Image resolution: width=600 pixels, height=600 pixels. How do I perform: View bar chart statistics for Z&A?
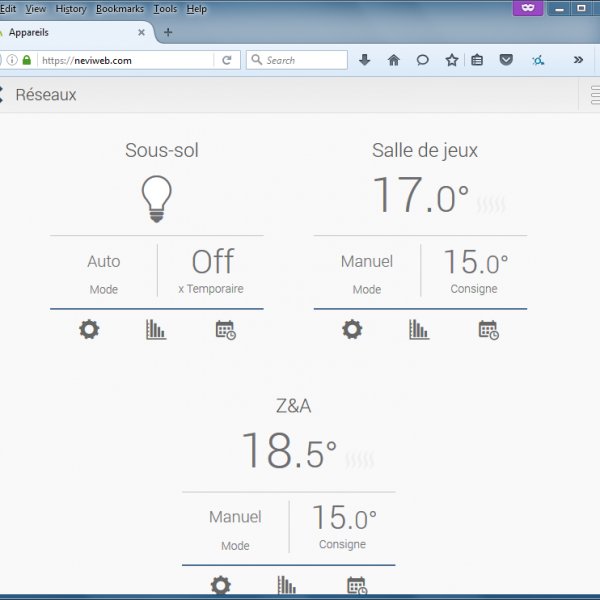coord(287,586)
